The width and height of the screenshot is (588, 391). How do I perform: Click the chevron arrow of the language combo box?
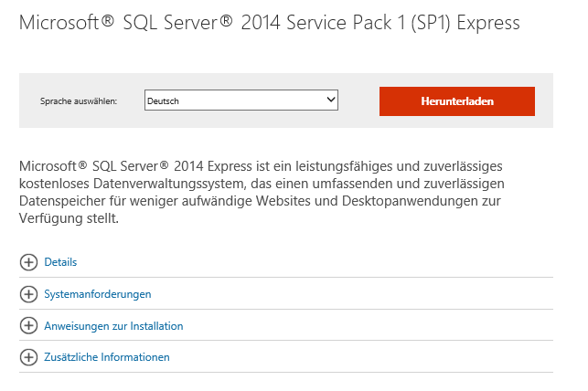point(330,100)
